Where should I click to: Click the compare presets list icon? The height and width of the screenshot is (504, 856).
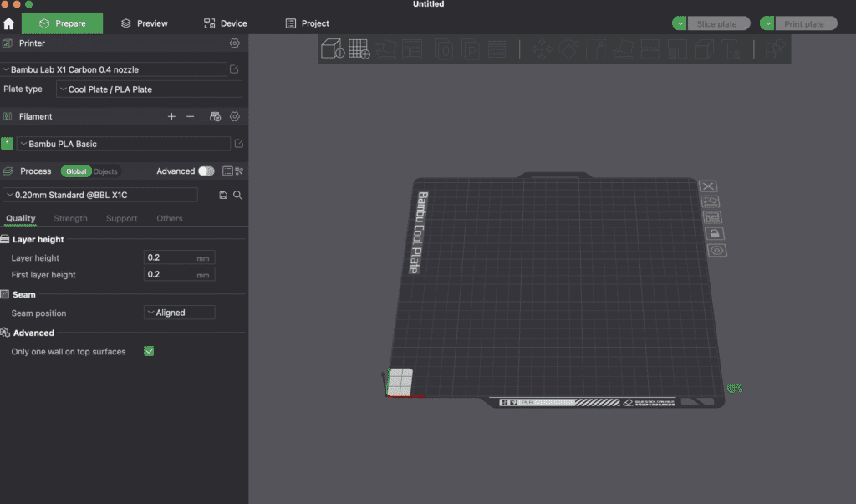[x=227, y=171]
